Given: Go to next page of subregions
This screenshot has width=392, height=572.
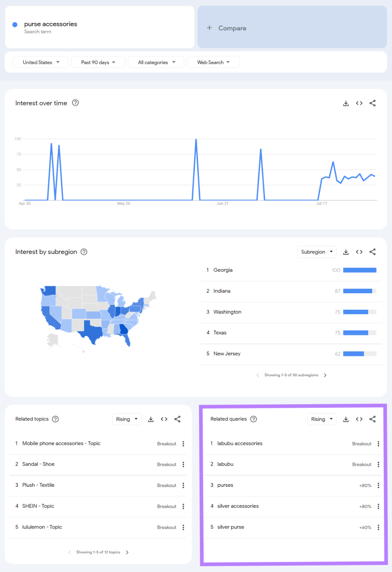Looking at the screenshot, I should (x=325, y=375).
